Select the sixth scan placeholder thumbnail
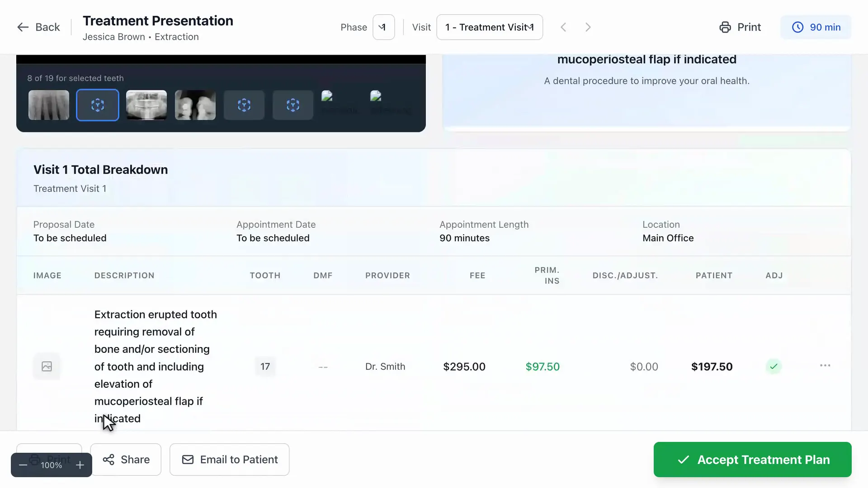This screenshot has height=488, width=868. [x=293, y=105]
